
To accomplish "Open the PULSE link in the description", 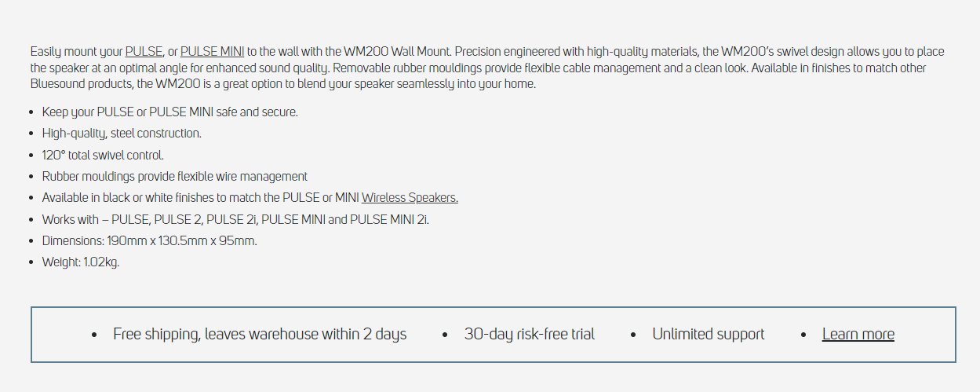I will [x=144, y=52].
